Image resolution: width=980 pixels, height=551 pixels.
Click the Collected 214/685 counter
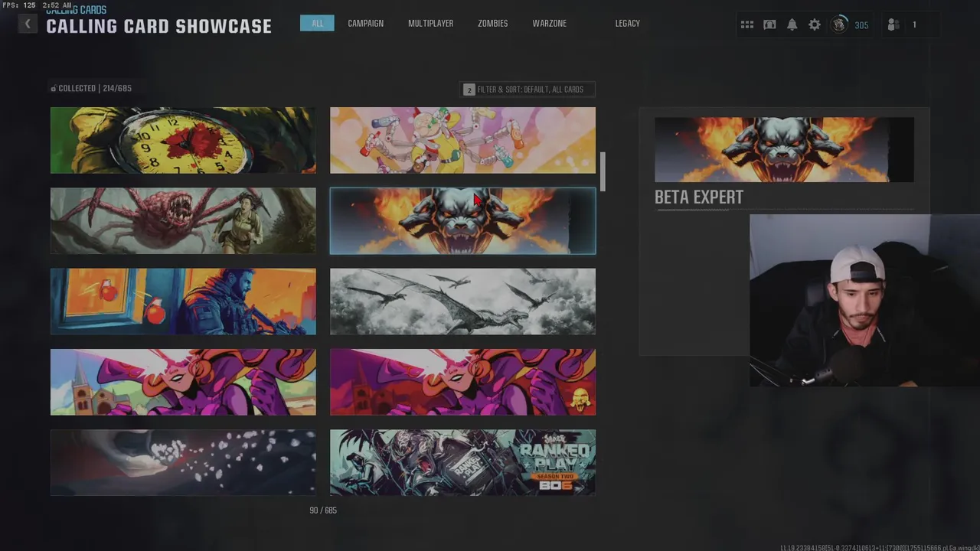click(91, 88)
